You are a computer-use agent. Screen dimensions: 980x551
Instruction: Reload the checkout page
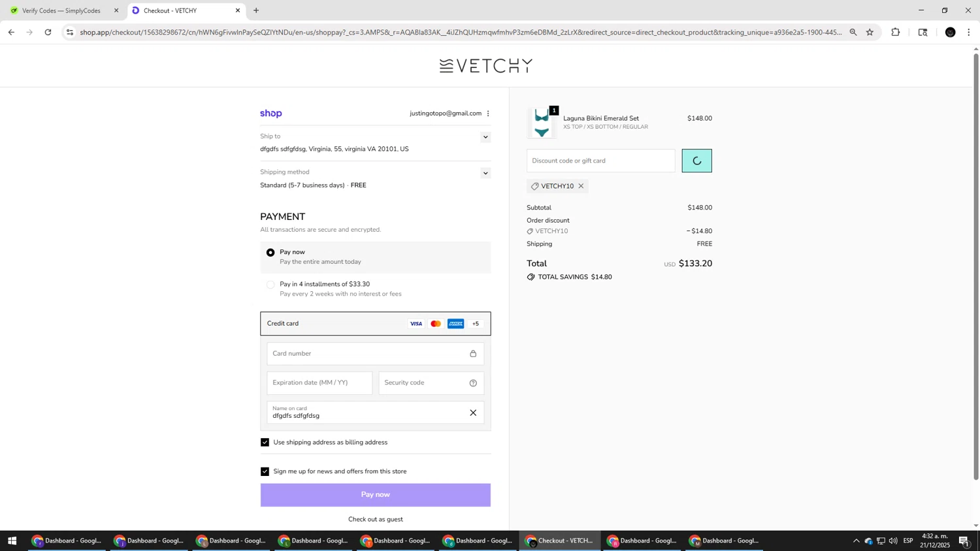(48, 32)
